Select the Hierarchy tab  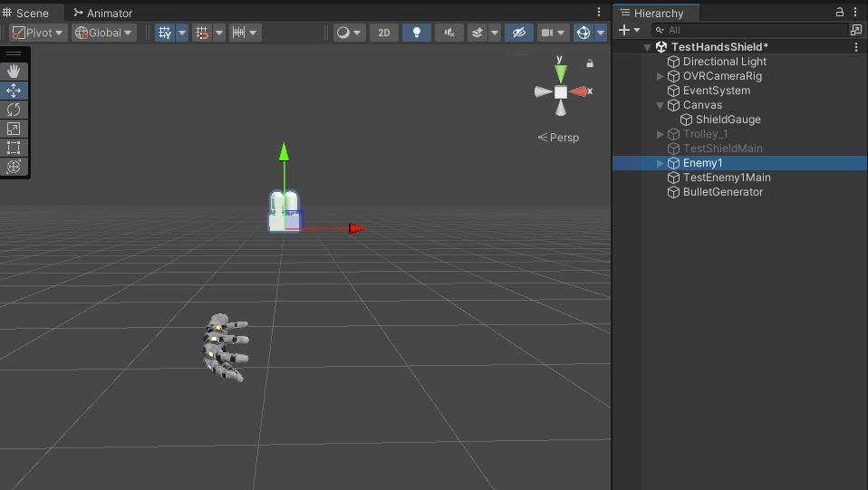pyautogui.click(x=657, y=13)
